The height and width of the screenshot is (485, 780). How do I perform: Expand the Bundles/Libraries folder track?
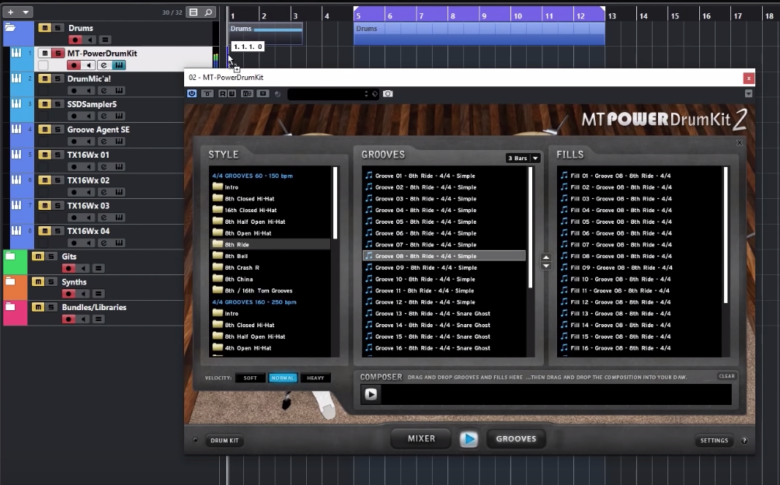[10, 307]
